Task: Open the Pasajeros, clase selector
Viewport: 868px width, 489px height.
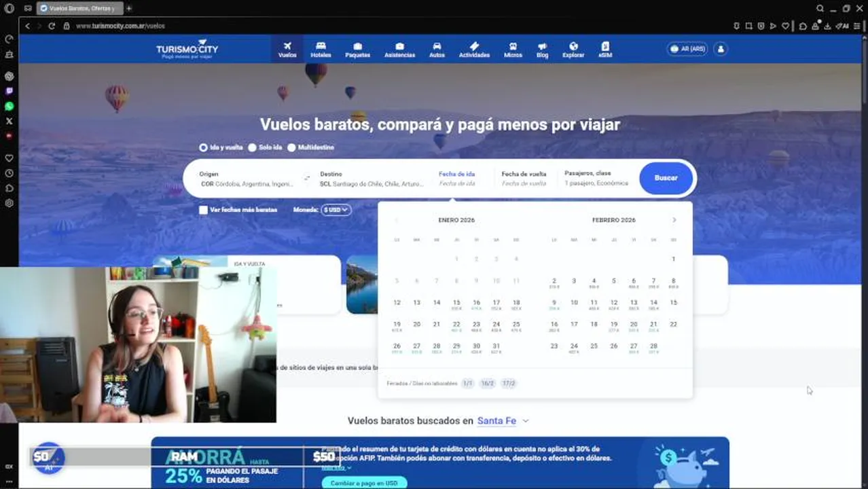Action: [596, 179]
